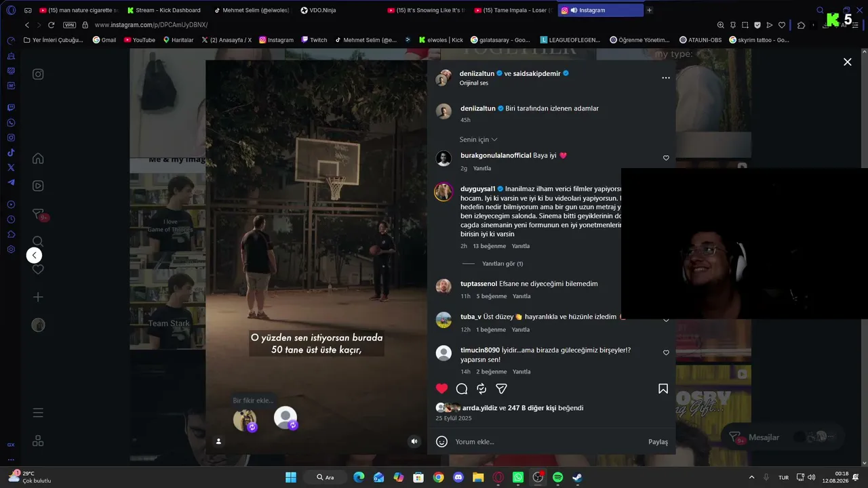
Task: Click the Instagram logo in the sidebar
Action: pos(38,75)
